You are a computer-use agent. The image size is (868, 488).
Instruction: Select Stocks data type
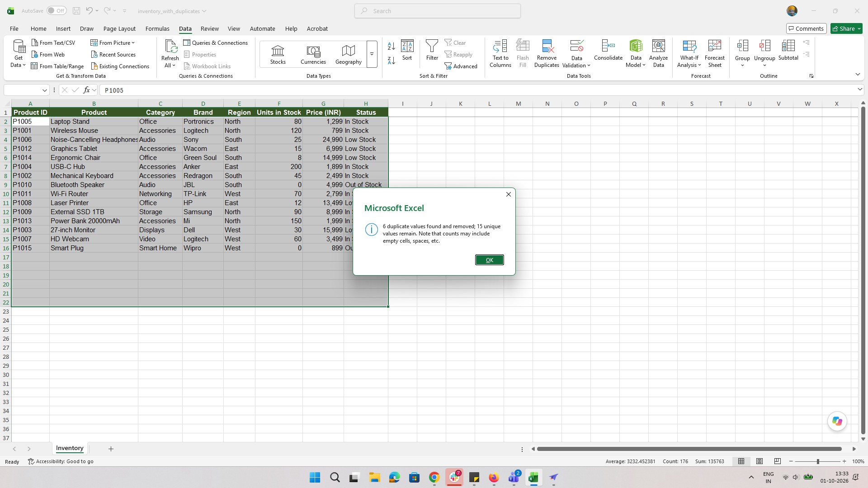(278, 55)
